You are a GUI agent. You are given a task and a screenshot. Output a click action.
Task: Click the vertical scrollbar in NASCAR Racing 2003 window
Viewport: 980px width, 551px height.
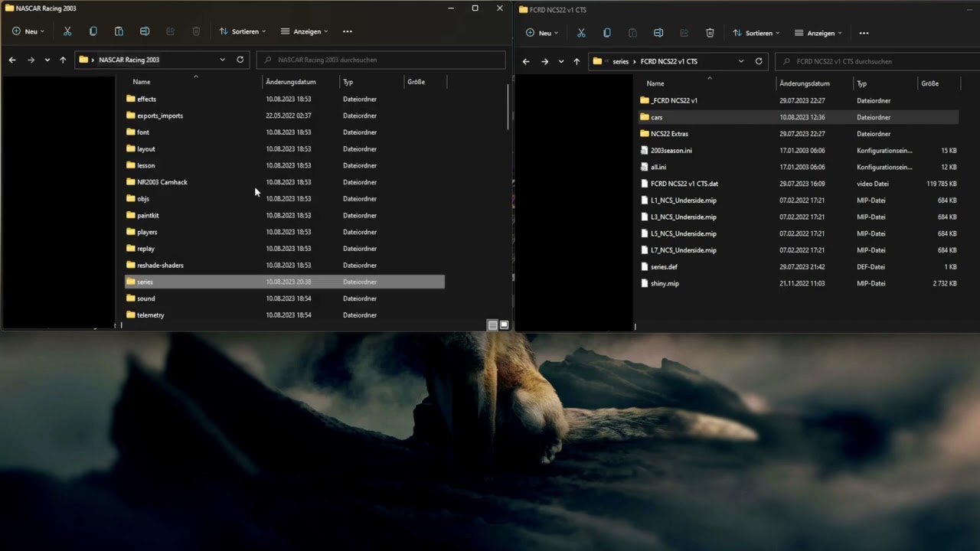[508, 107]
